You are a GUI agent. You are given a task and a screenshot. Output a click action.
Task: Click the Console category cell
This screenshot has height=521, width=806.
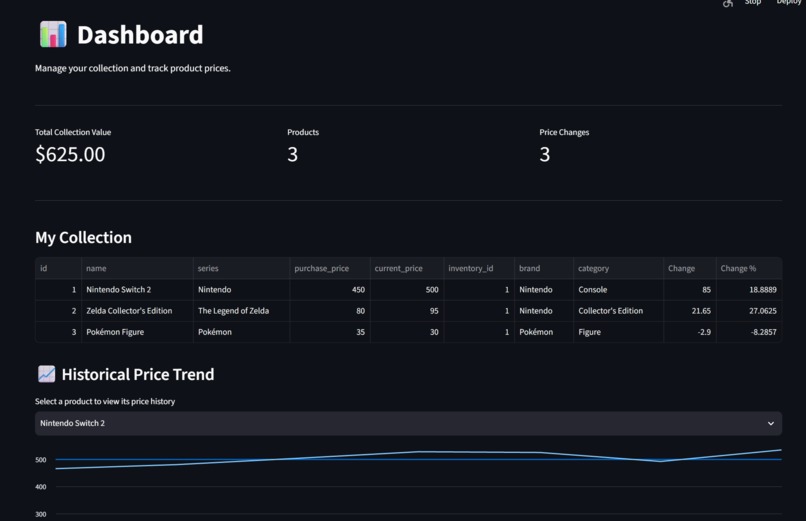pyautogui.click(x=618, y=290)
